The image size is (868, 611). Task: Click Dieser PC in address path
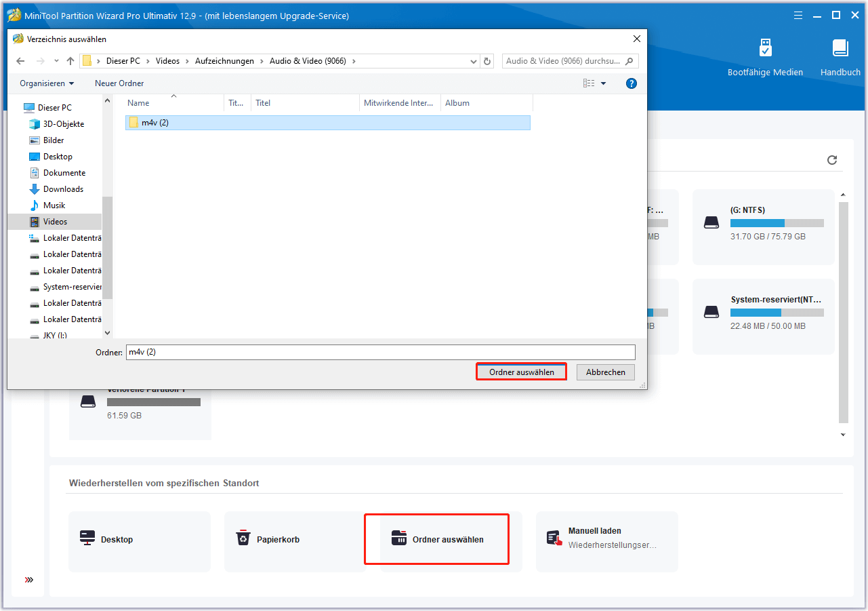coord(123,61)
